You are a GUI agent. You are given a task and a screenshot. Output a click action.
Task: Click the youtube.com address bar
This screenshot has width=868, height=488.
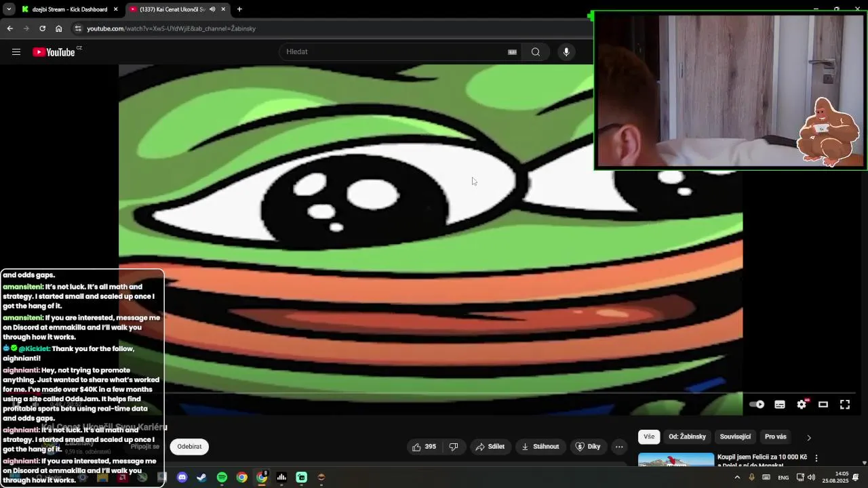[332, 28]
